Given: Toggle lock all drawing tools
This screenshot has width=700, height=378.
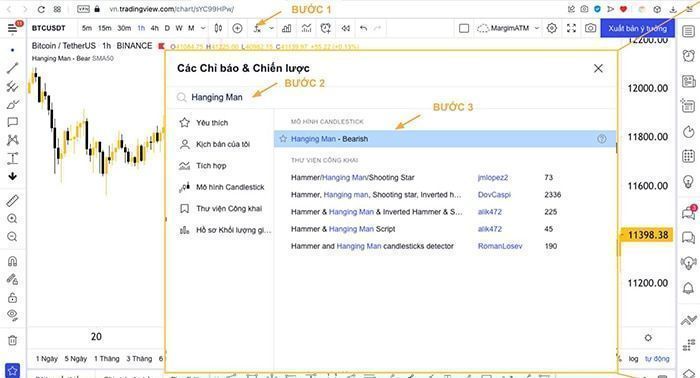Looking at the screenshot, I should click(12, 298).
